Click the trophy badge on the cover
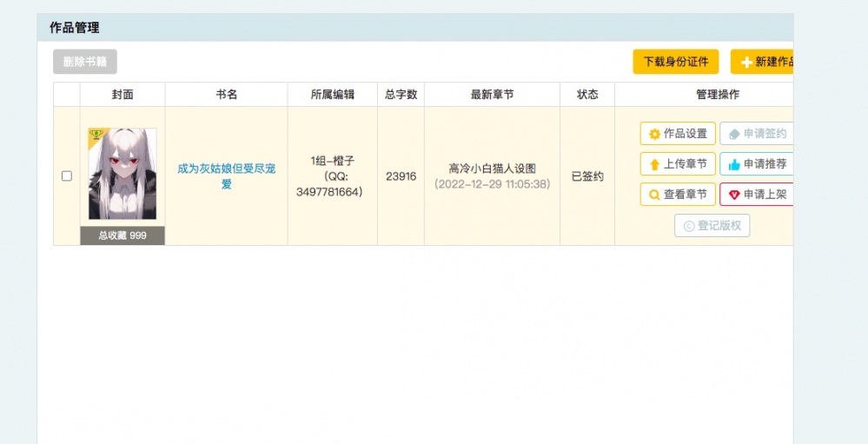This screenshot has width=868, height=444. pos(96,136)
